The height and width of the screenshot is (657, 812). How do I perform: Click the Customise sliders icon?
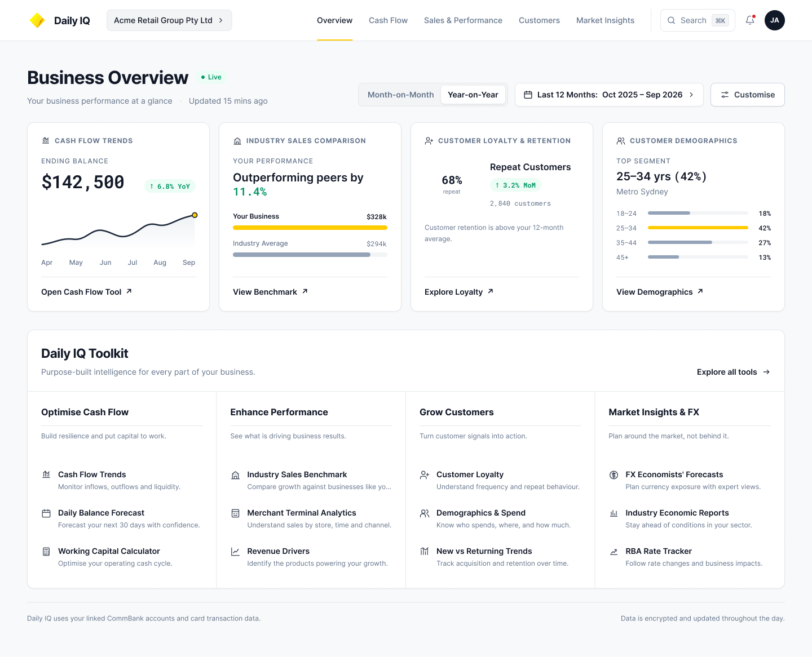coord(725,95)
